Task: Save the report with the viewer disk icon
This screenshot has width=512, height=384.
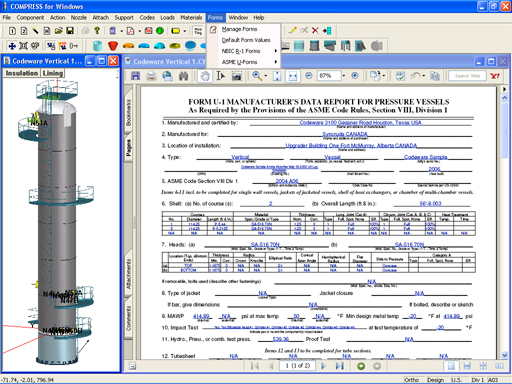Action: 135,76
